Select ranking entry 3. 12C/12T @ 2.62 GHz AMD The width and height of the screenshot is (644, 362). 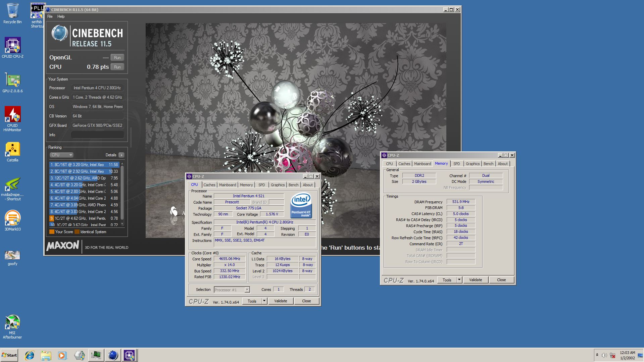(x=84, y=178)
